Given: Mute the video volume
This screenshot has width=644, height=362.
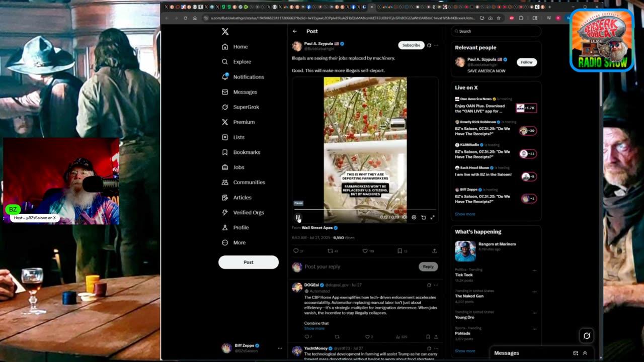Looking at the screenshot, I should [x=405, y=217].
